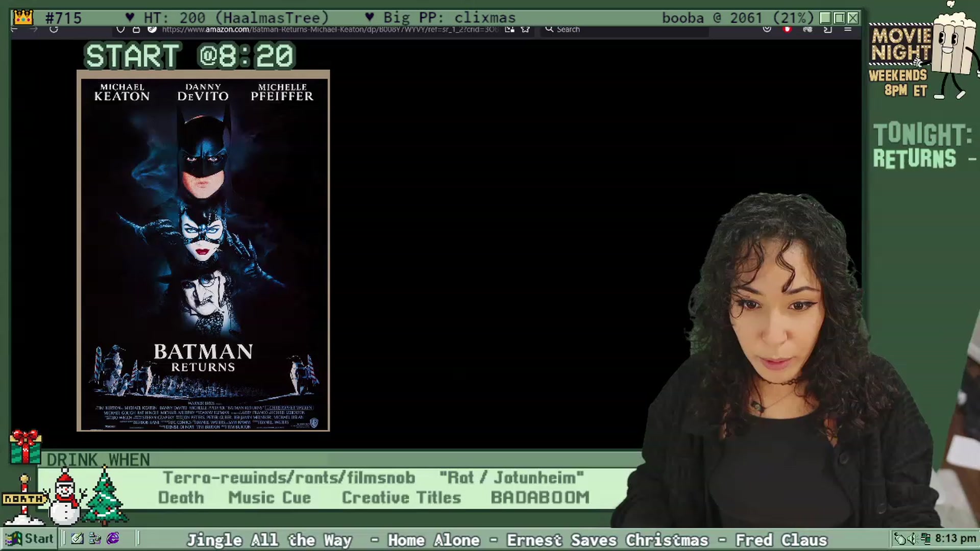Click the "TONIGHT: RETURNS" panel text

click(x=924, y=146)
